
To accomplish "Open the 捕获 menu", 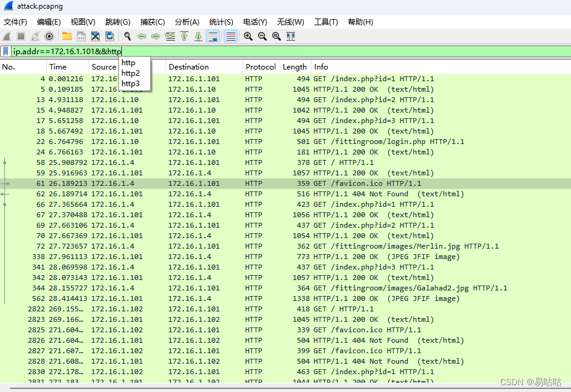I will click(152, 22).
